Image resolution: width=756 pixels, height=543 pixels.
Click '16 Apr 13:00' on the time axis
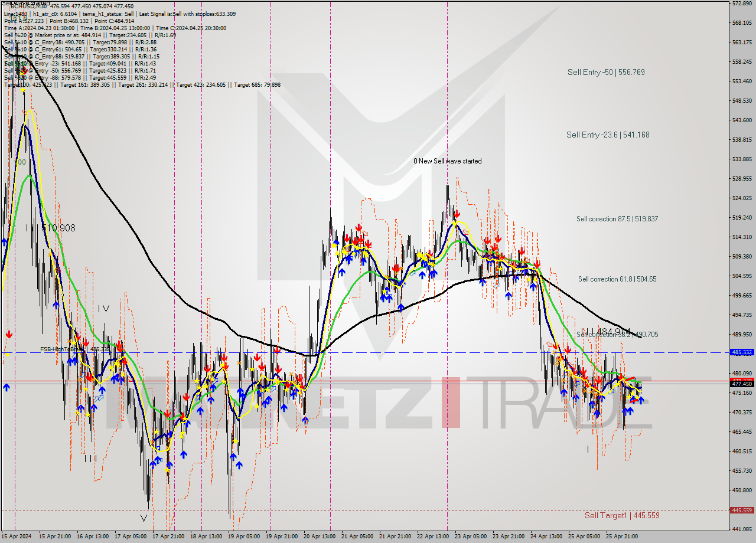click(x=94, y=537)
